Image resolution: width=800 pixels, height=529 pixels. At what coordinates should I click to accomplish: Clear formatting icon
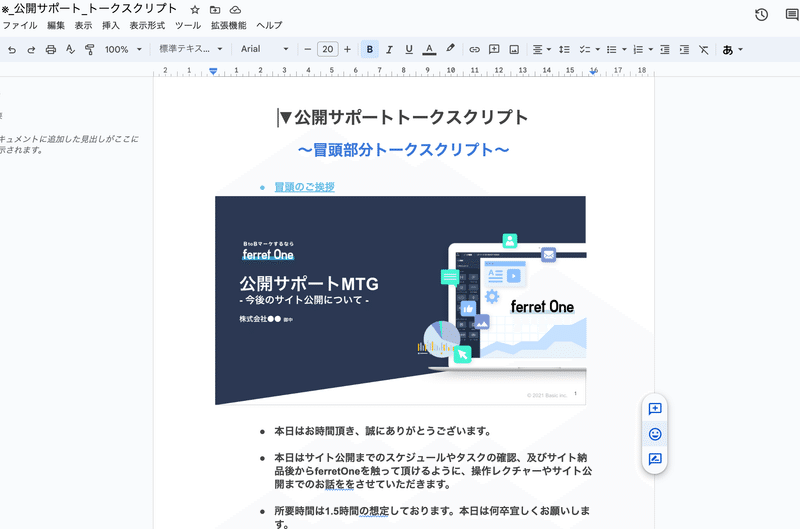[704, 49]
